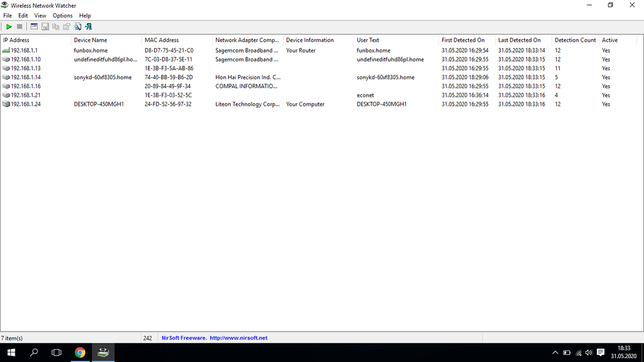Click MAC address 1E-3B-F3-5A-AB-86
Viewport: 644px width, 362px height.
coord(169,68)
